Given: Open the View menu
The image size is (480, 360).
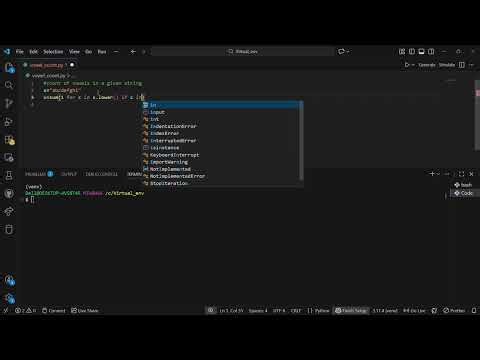Looking at the screenshot, I should (x=74, y=52).
